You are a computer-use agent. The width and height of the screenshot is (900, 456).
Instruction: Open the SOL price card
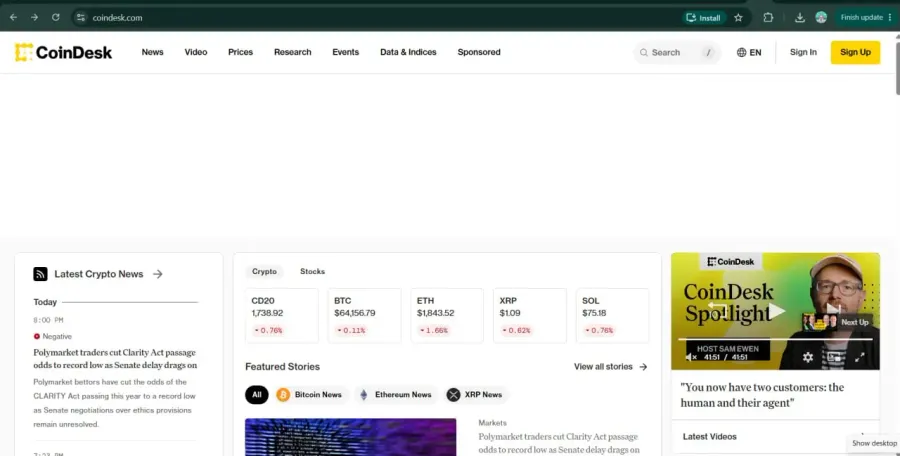[612, 316]
